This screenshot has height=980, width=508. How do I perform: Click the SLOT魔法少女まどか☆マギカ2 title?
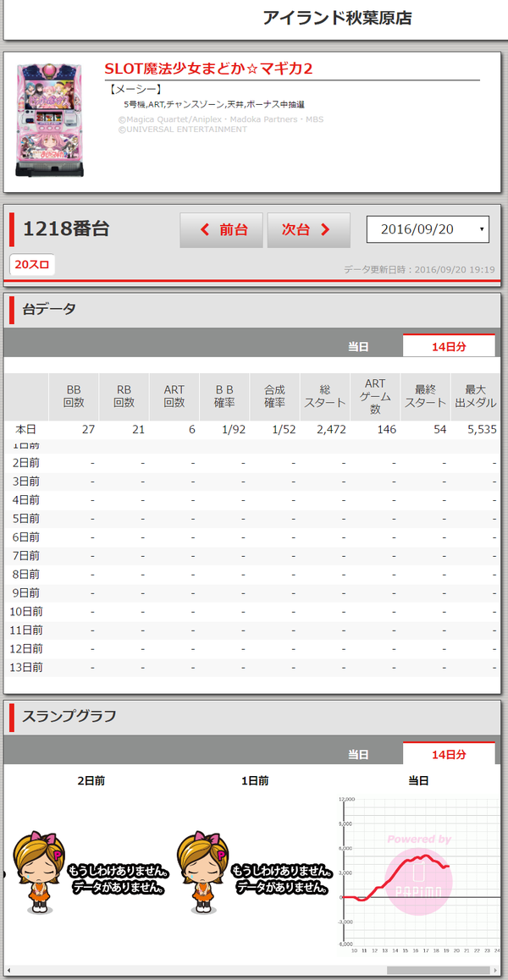coord(208,69)
